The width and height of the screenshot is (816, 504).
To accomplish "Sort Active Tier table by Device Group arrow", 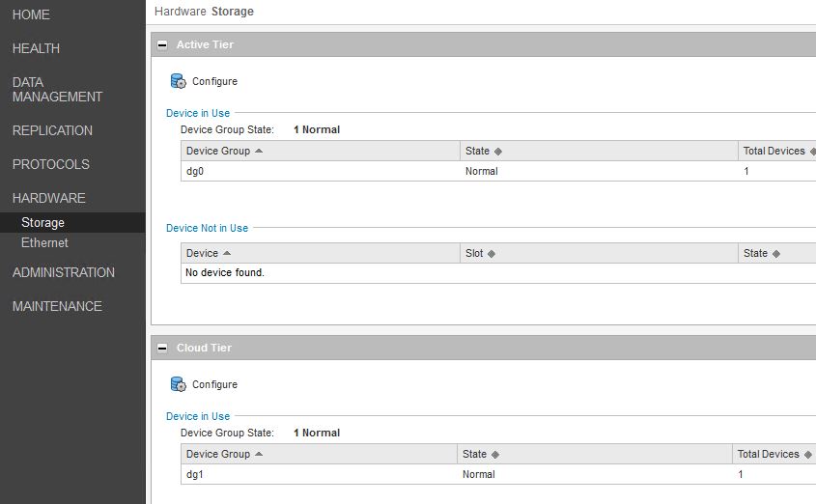I will [x=259, y=151].
